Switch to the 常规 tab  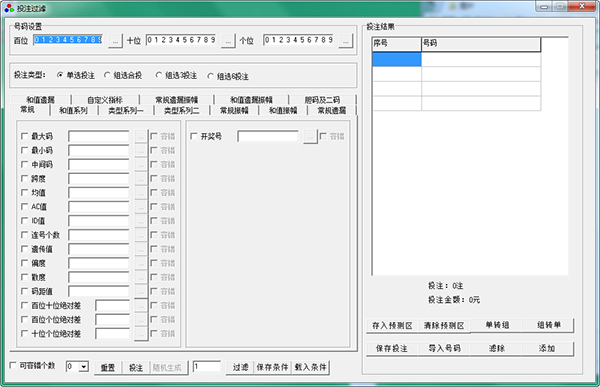point(28,109)
